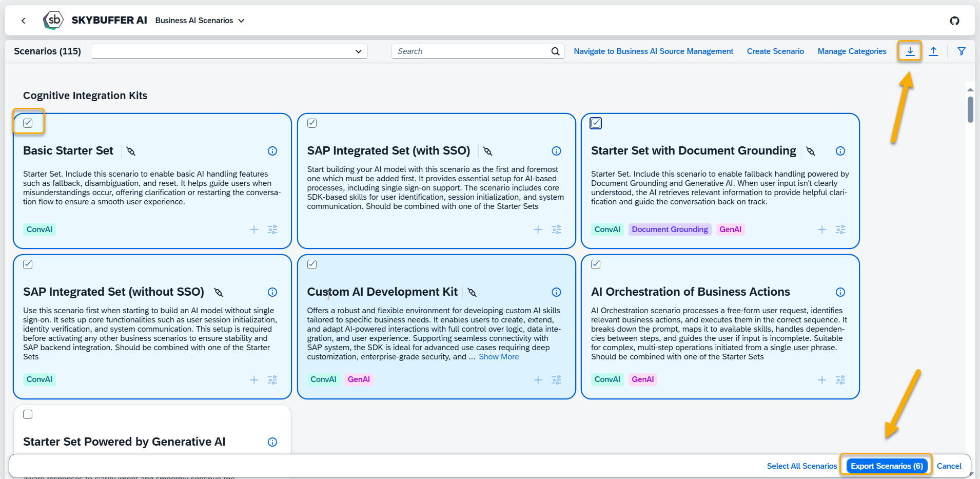Click tag-off icon beside Starter Set with Document Grounding

pyautogui.click(x=811, y=151)
